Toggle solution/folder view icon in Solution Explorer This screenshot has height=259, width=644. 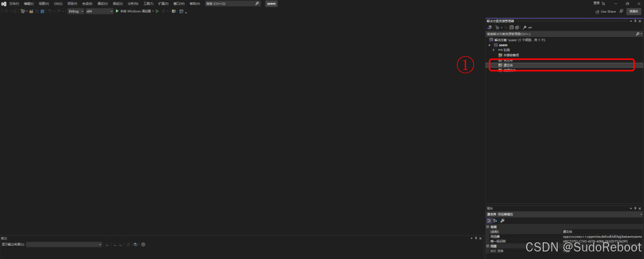[x=489, y=27]
